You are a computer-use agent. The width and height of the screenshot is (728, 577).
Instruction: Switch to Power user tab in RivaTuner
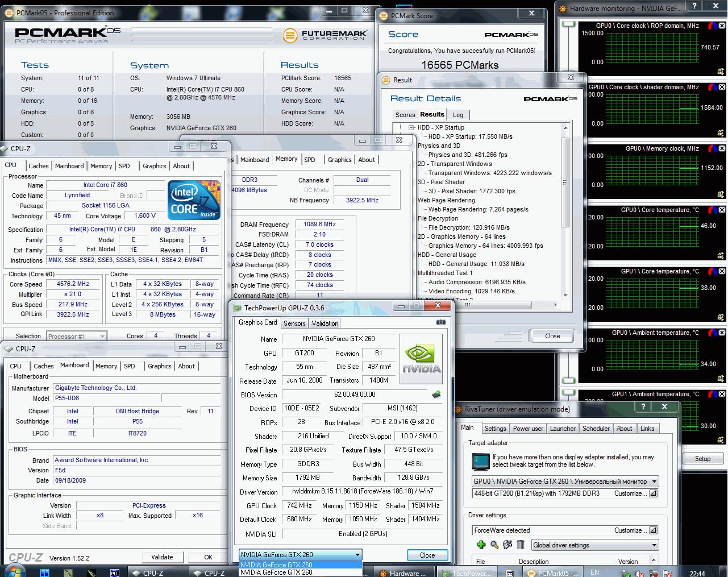pyautogui.click(x=529, y=429)
